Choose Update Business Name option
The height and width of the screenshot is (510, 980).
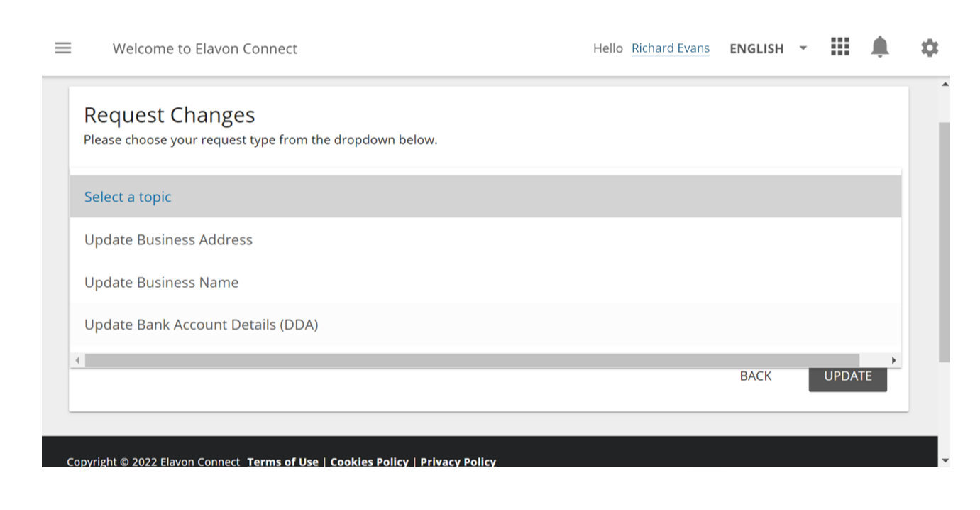pos(161,282)
